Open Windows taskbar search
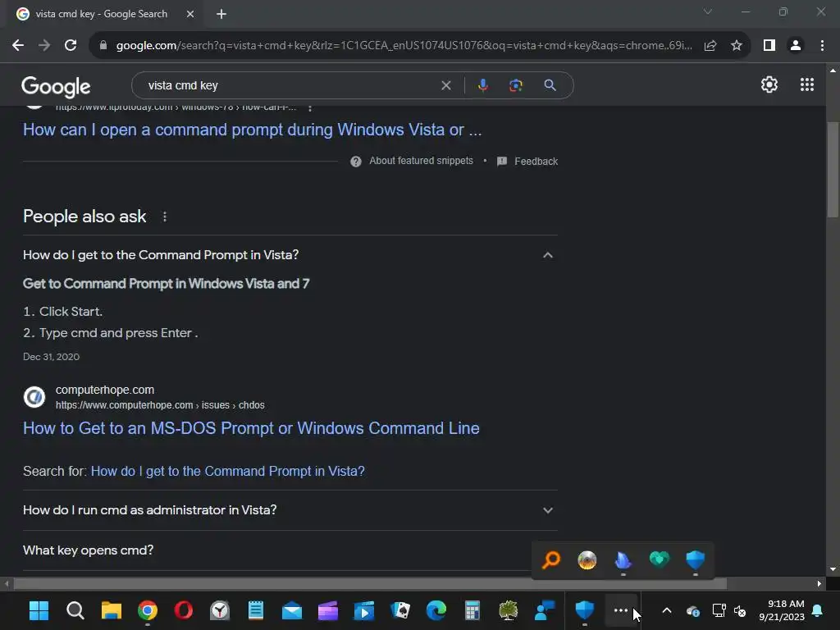The width and height of the screenshot is (840, 630). pos(75,610)
